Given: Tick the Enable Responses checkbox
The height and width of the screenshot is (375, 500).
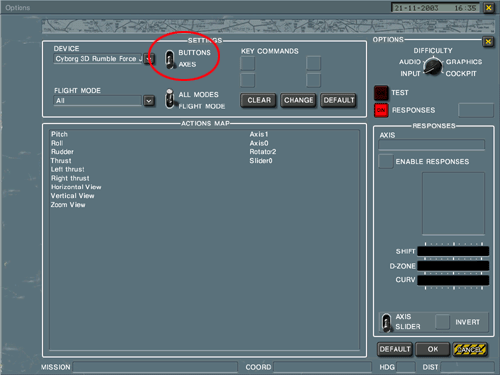Looking at the screenshot, I should coord(386,161).
